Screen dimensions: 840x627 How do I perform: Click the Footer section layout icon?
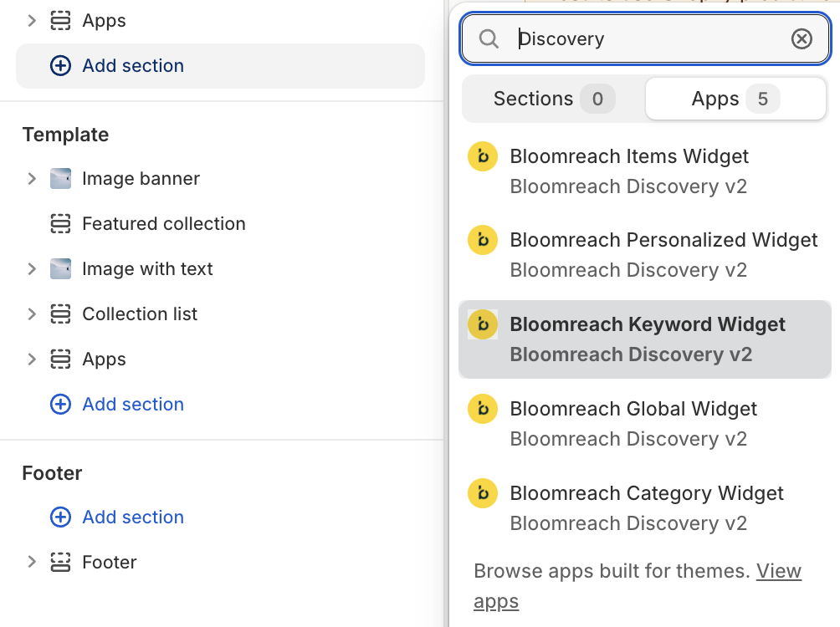pos(60,563)
